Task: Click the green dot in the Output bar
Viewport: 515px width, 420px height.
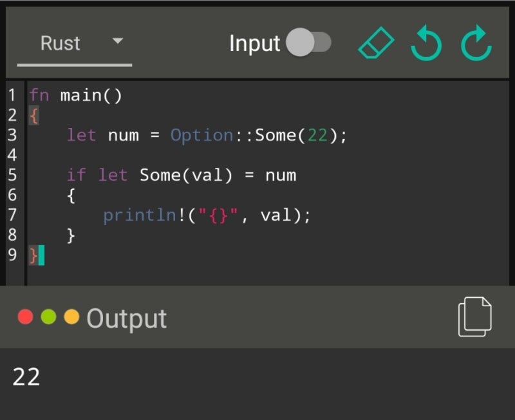Action: pyautogui.click(x=48, y=316)
